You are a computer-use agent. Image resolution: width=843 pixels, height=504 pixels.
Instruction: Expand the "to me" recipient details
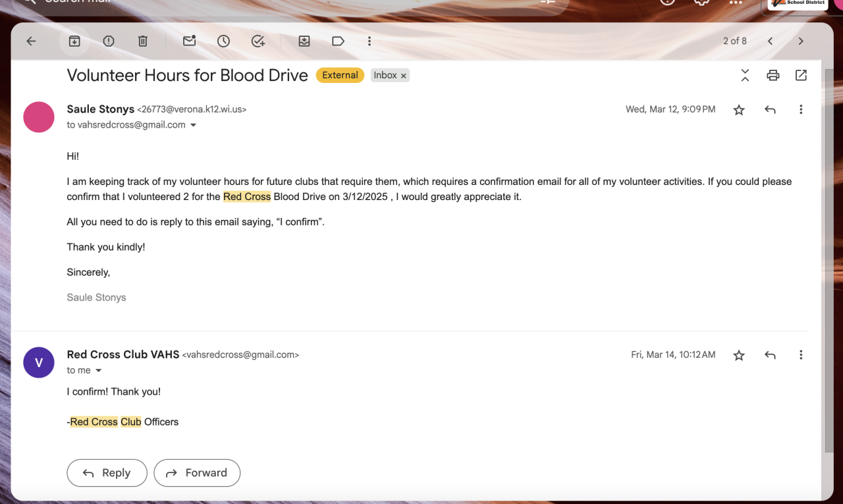[x=99, y=370]
